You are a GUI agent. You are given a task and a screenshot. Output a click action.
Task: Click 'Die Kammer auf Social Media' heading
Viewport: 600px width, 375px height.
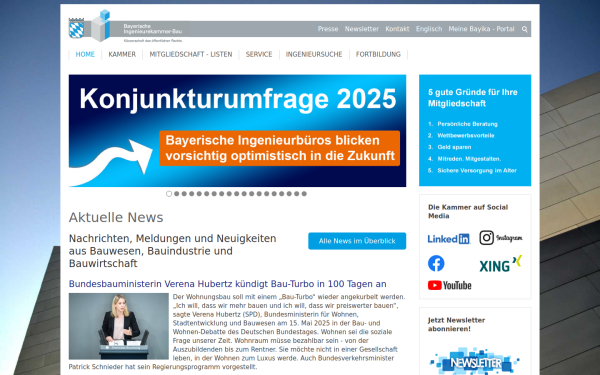point(468,212)
